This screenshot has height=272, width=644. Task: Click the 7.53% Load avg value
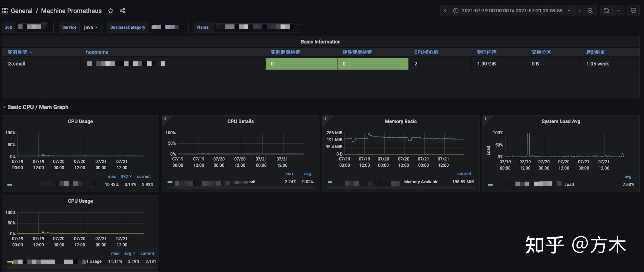628,184
